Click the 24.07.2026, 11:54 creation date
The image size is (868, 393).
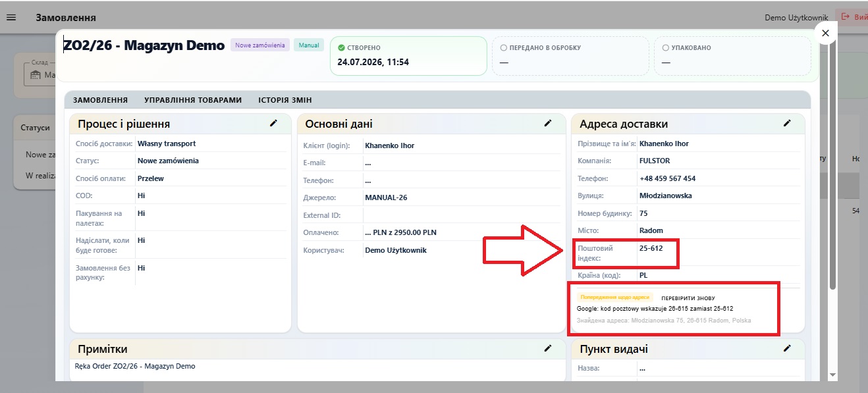pyautogui.click(x=373, y=62)
